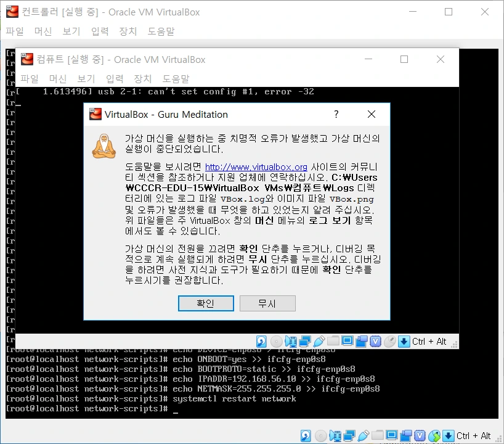Click virtualization V chip icon in 컨트롤러 status bar

pos(420,436)
